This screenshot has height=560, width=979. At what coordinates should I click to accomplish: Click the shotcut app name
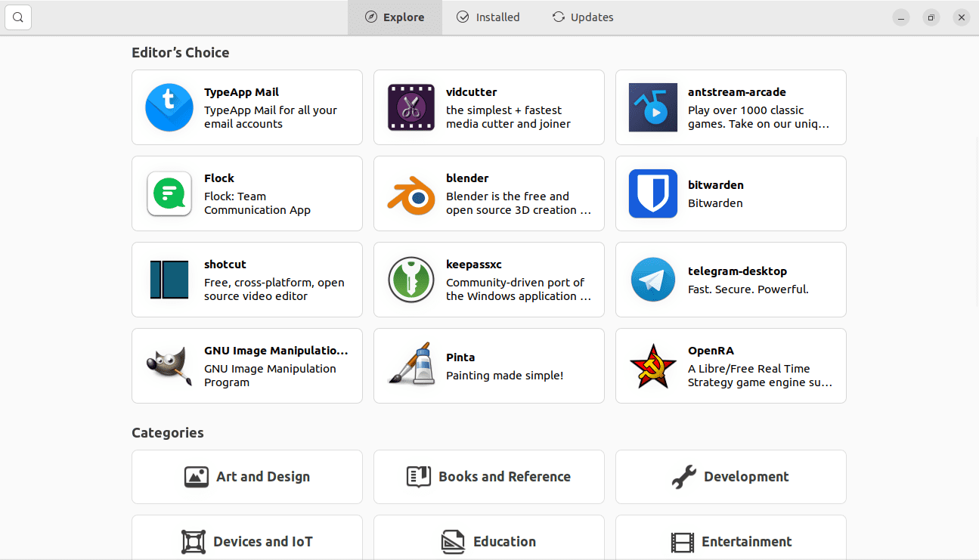point(225,265)
